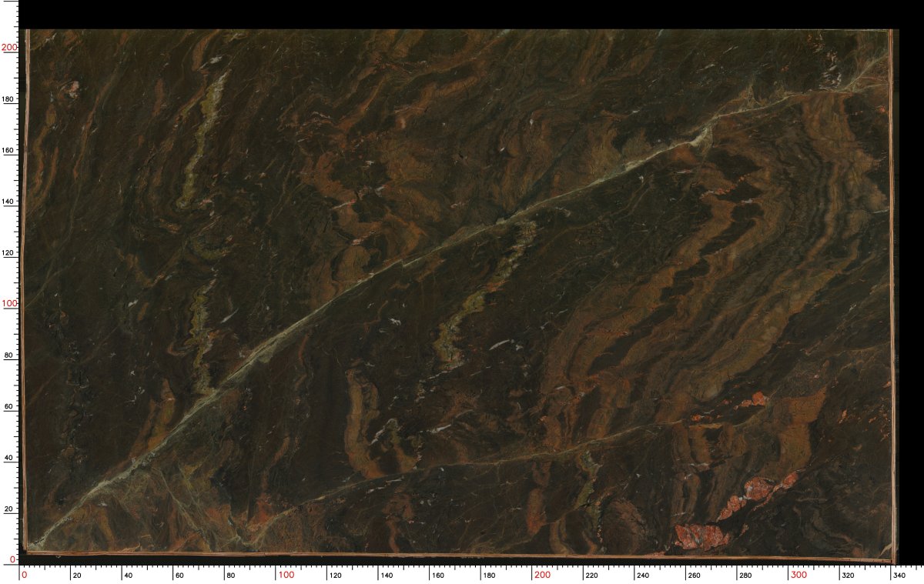Click red "100" label on horizontal ruler

(x=286, y=575)
